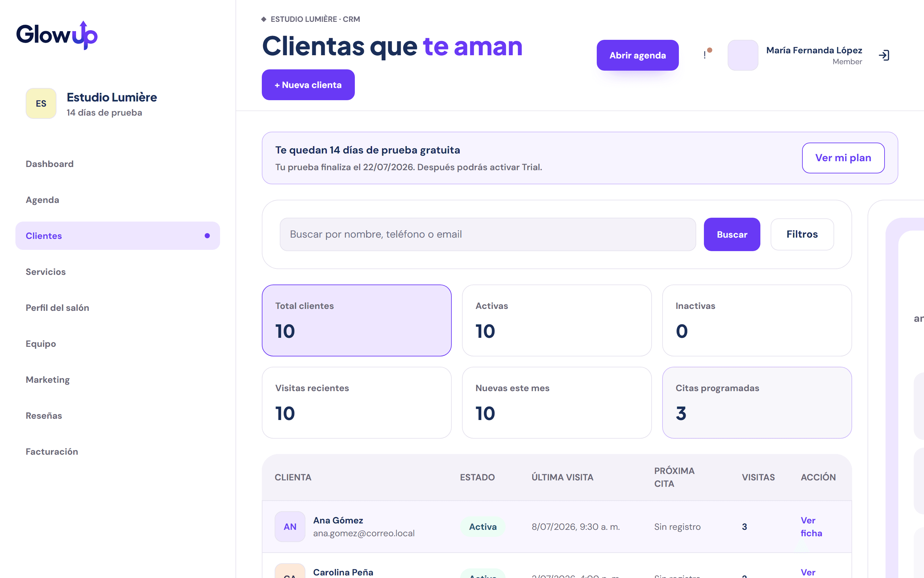Open Facturación section
This screenshot has height=578, width=924.
coord(118,451)
